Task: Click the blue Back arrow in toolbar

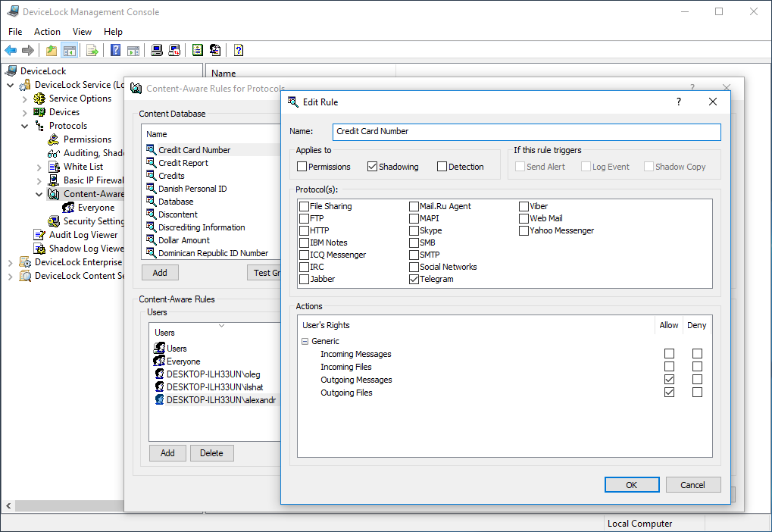Action: click(x=11, y=51)
